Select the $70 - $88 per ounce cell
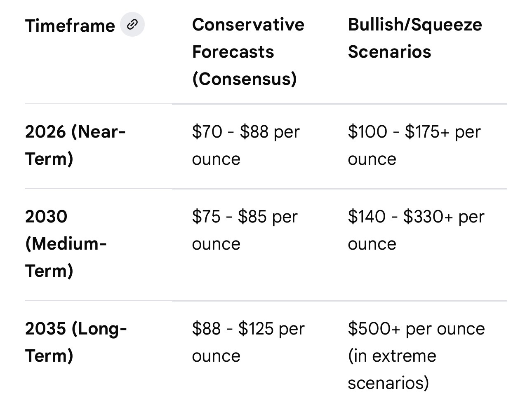532x414 pixels. (245, 145)
